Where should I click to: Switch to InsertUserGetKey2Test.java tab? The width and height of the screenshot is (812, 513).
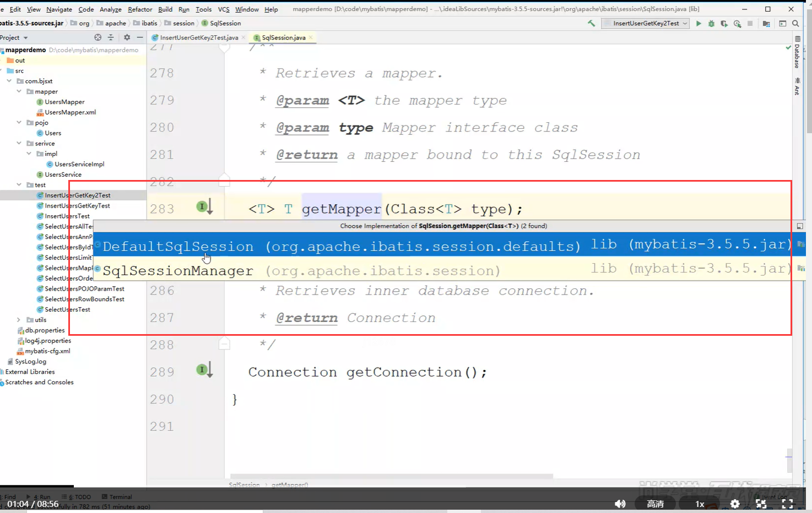198,37
